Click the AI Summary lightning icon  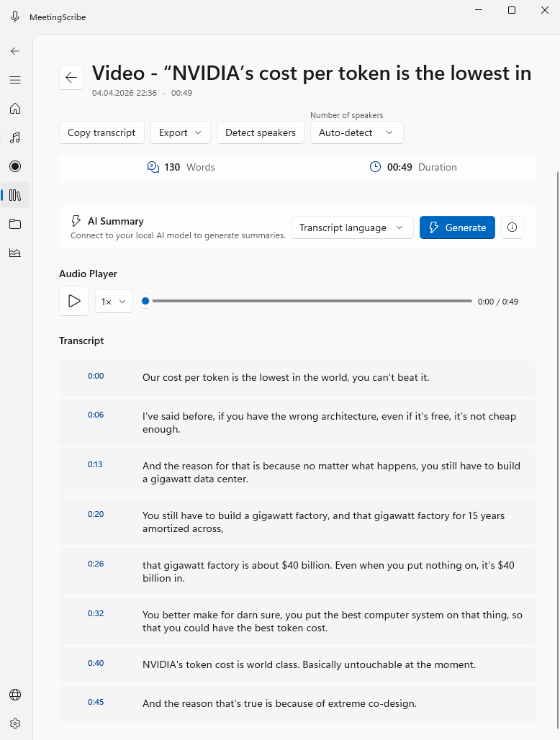(x=76, y=221)
